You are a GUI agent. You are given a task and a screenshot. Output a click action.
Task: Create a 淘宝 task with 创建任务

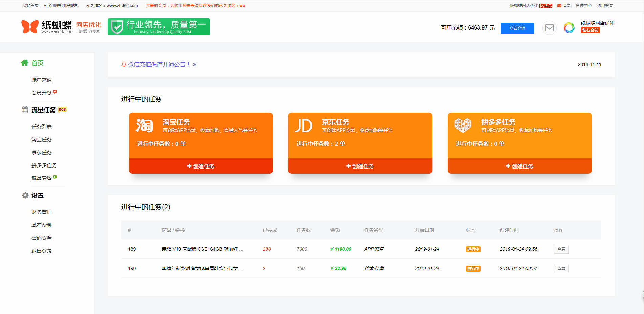[x=201, y=166]
